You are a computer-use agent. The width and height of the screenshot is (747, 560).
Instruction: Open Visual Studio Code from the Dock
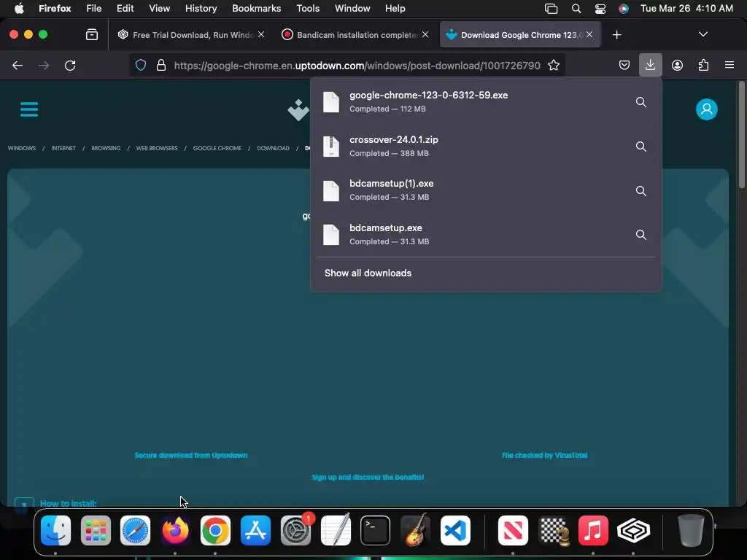click(455, 531)
